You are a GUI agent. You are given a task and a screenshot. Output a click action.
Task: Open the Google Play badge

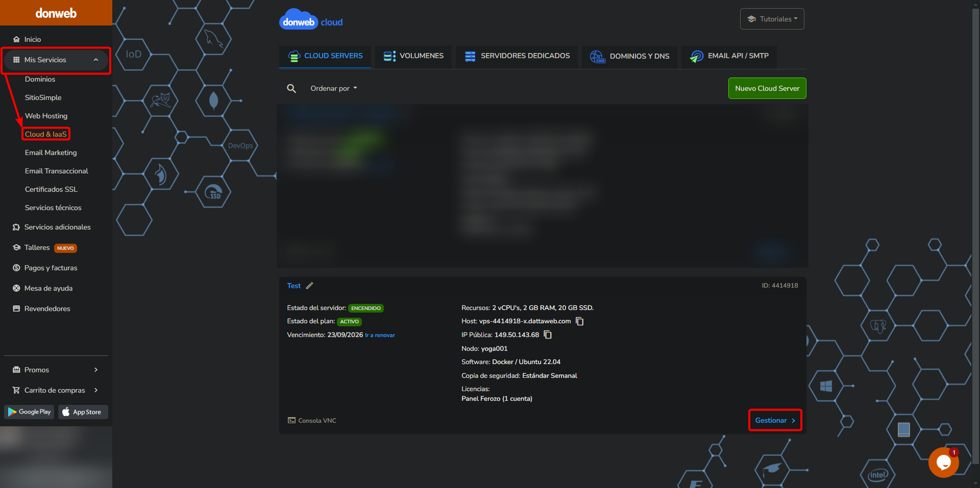pos(29,412)
